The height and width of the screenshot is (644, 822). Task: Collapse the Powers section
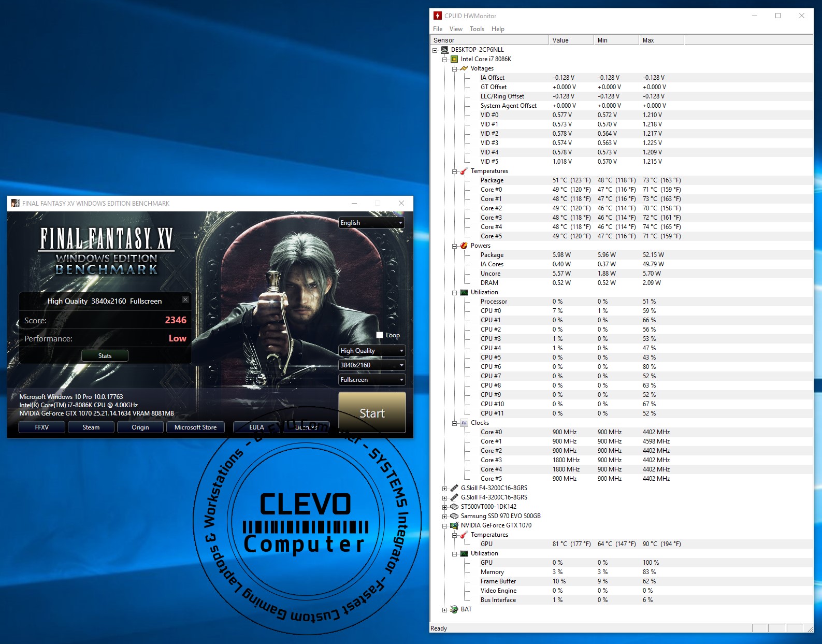pyautogui.click(x=454, y=246)
